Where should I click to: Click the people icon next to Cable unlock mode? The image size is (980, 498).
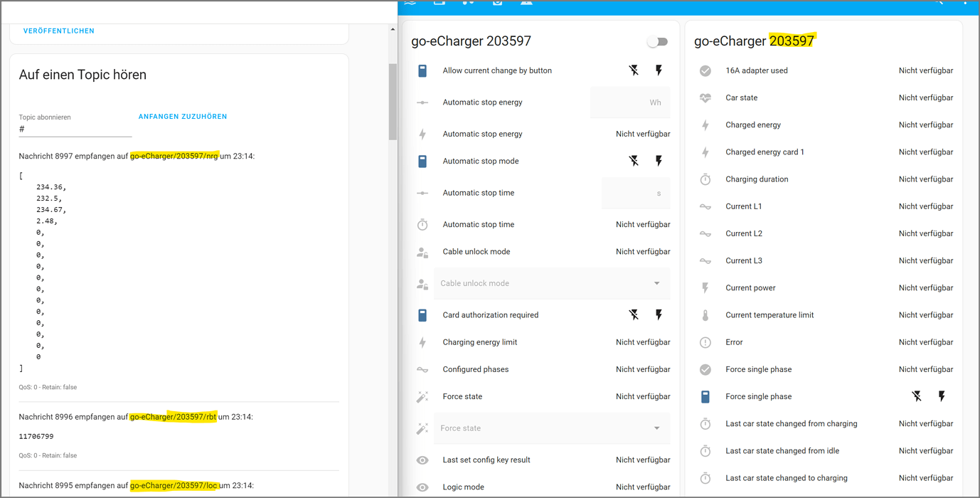tap(422, 251)
